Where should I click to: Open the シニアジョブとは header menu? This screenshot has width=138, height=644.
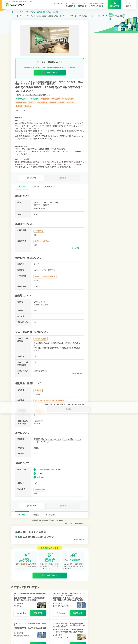click(x=96, y=6)
